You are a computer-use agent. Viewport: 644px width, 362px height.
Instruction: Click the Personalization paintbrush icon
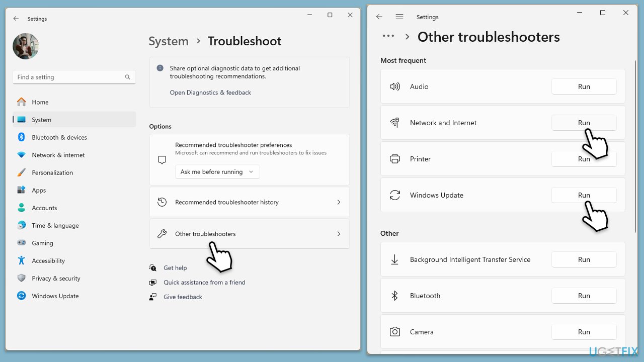coord(21,172)
